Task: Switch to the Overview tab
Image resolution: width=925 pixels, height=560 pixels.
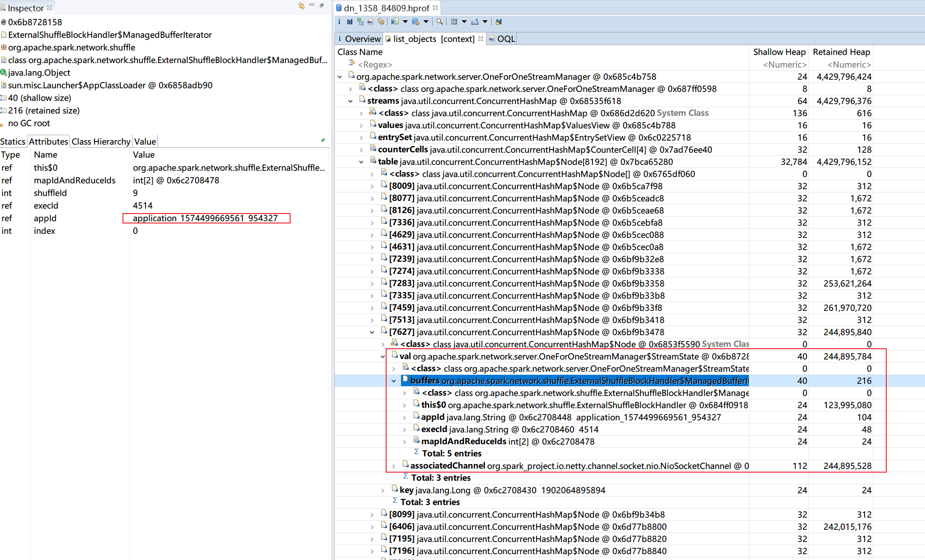Action: pos(362,39)
